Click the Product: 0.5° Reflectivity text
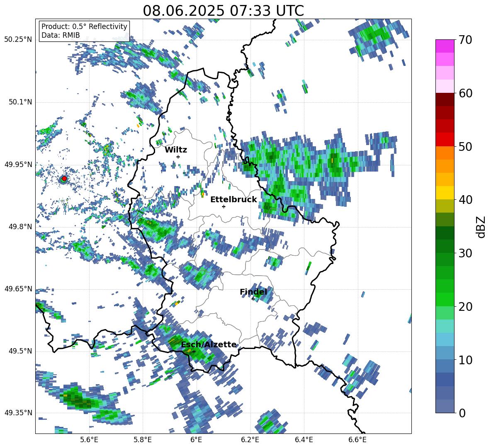Screen dimensions: 491x448 point(84,26)
